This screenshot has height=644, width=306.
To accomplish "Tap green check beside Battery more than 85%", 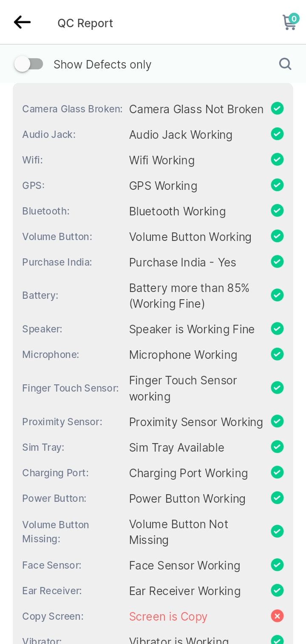I will [277, 295].
